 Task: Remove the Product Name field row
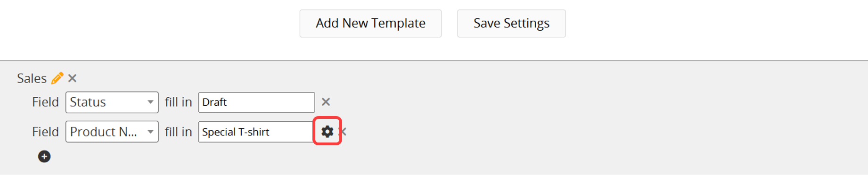click(x=344, y=132)
